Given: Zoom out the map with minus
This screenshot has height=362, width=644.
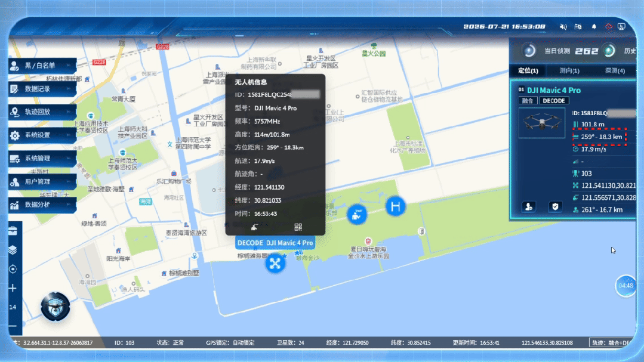Looking at the screenshot, I should click(13, 326).
